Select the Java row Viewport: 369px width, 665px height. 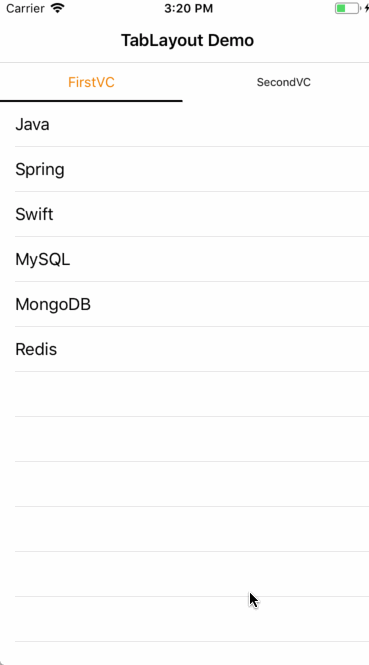[184, 124]
